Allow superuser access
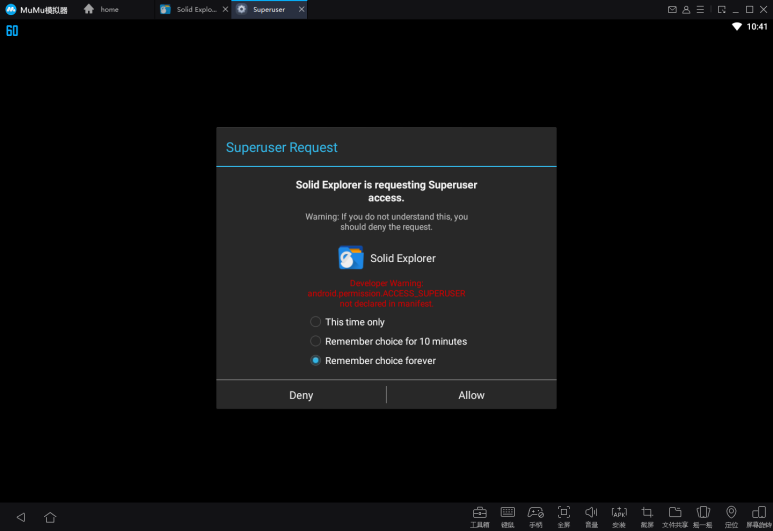Image resolution: width=773 pixels, height=531 pixels. coord(472,395)
